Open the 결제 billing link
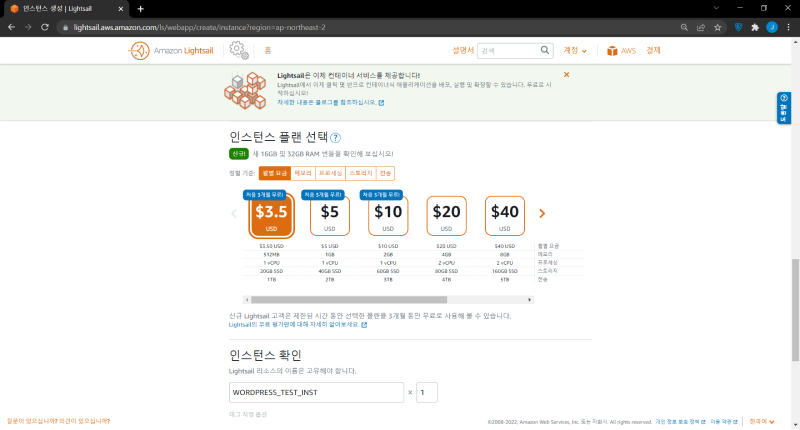 [654, 50]
